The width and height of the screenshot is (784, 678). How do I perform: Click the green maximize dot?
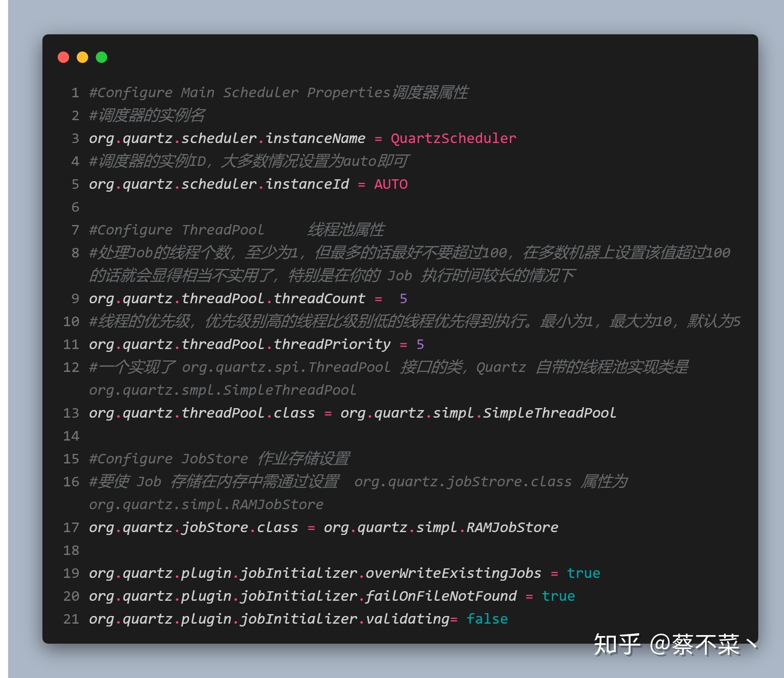[x=102, y=57]
